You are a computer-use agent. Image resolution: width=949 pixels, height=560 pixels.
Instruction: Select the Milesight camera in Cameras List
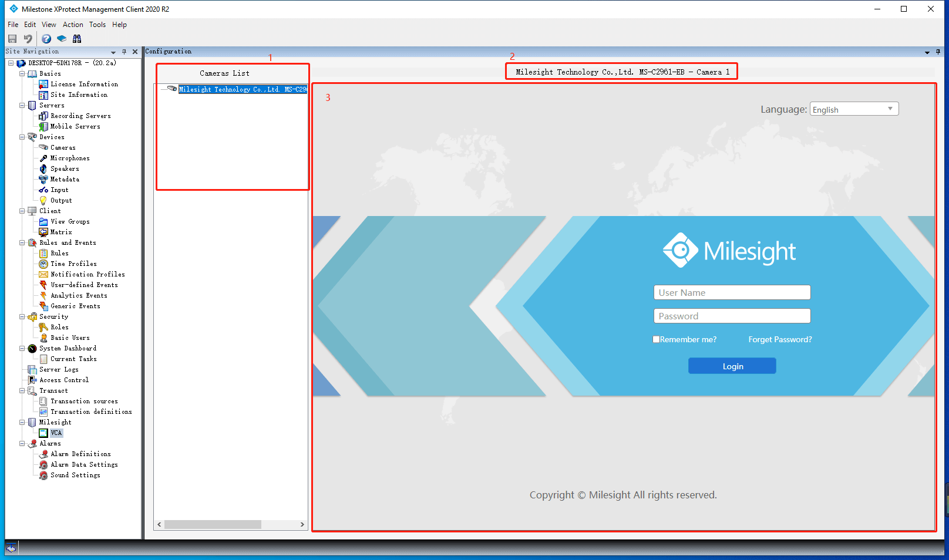pyautogui.click(x=243, y=89)
